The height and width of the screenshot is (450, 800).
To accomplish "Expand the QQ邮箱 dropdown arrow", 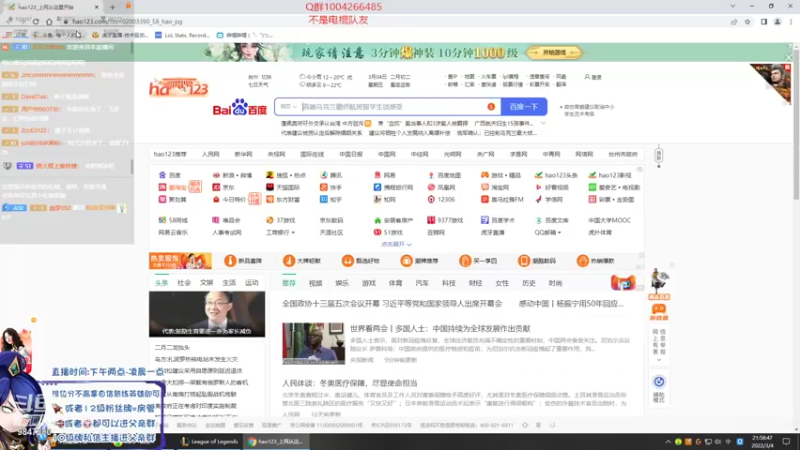I will click(x=560, y=233).
